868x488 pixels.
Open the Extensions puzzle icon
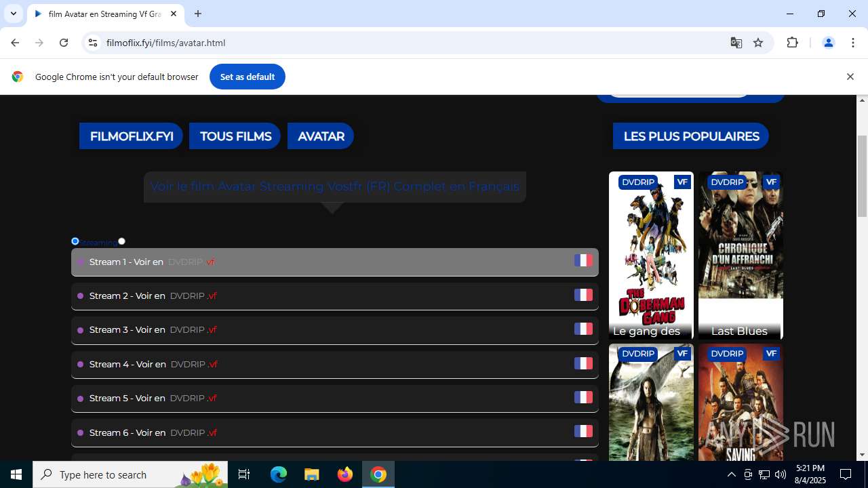point(792,43)
